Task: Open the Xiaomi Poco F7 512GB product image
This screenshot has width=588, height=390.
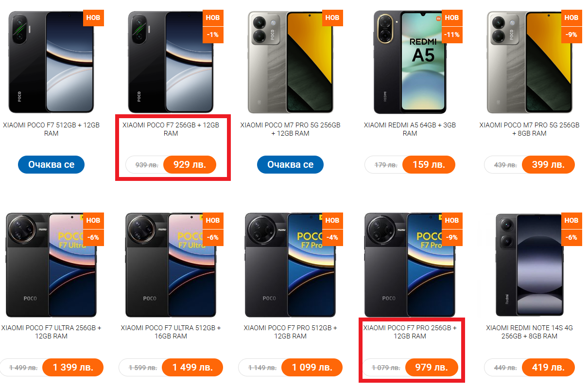Action: tap(51, 62)
